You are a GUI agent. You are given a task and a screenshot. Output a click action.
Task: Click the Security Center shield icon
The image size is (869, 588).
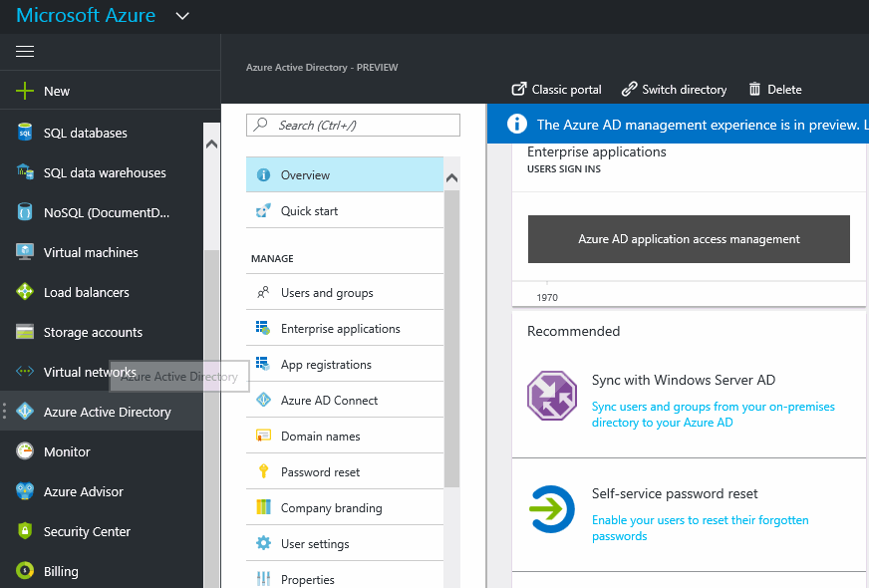coord(25,531)
